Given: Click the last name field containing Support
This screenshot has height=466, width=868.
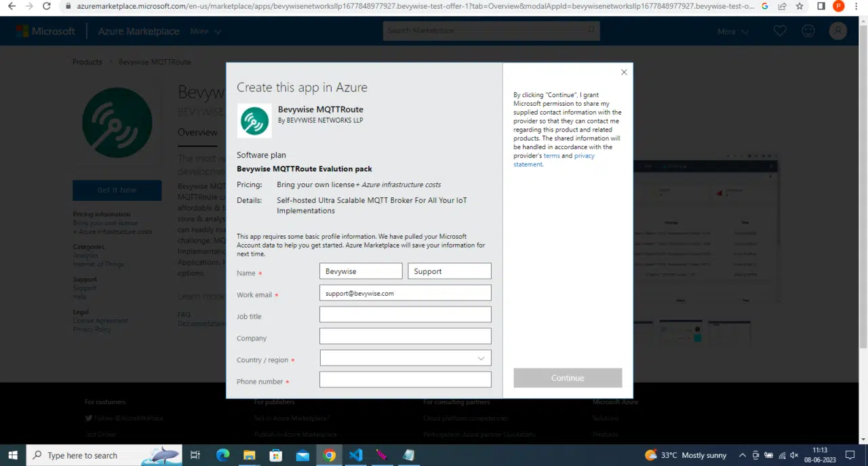Looking at the screenshot, I should click(450, 271).
